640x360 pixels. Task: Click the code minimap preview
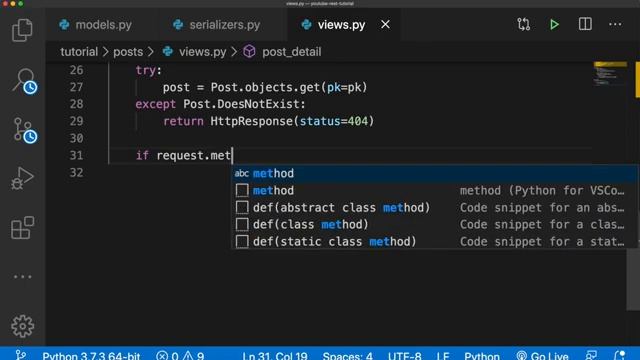(610, 74)
